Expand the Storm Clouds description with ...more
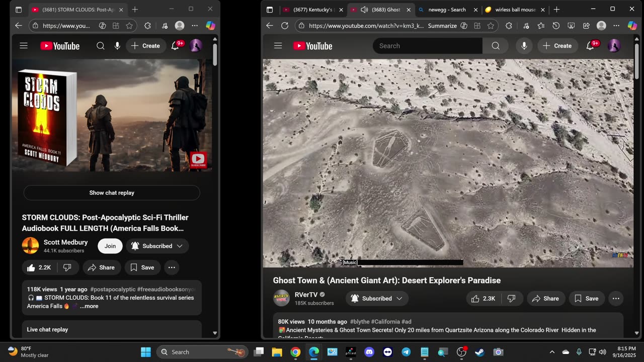 click(x=89, y=306)
